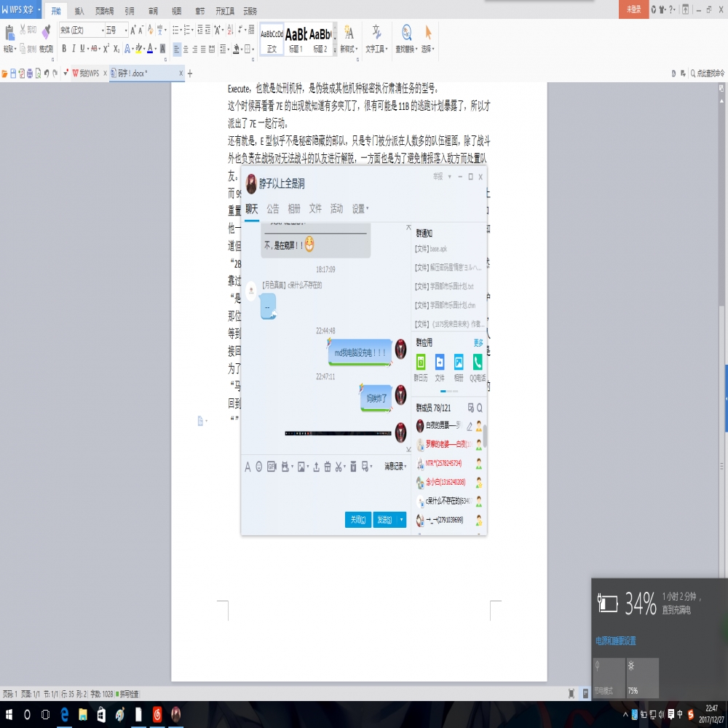Open the 公告 tab in QQ group
728x728 pixels.
point(272,208)
